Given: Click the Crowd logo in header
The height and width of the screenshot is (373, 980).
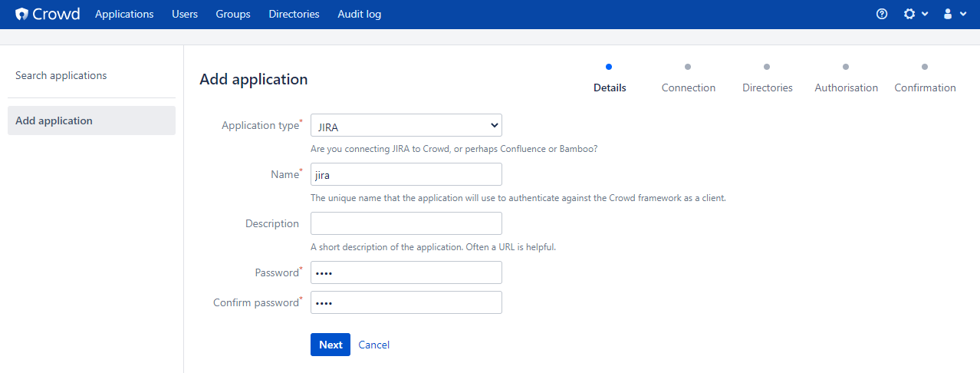Looking at the screenshot, I should pyautogui.click(x=48, y=14).
